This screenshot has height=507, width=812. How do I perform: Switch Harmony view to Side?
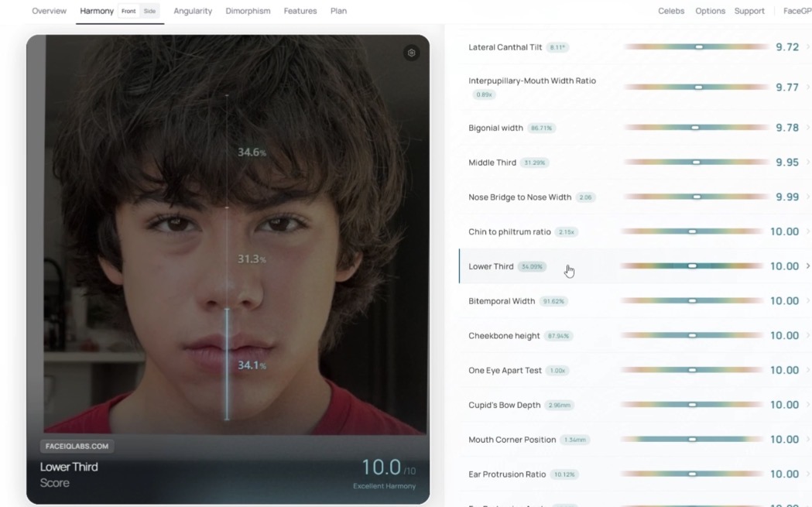(149, 12)
